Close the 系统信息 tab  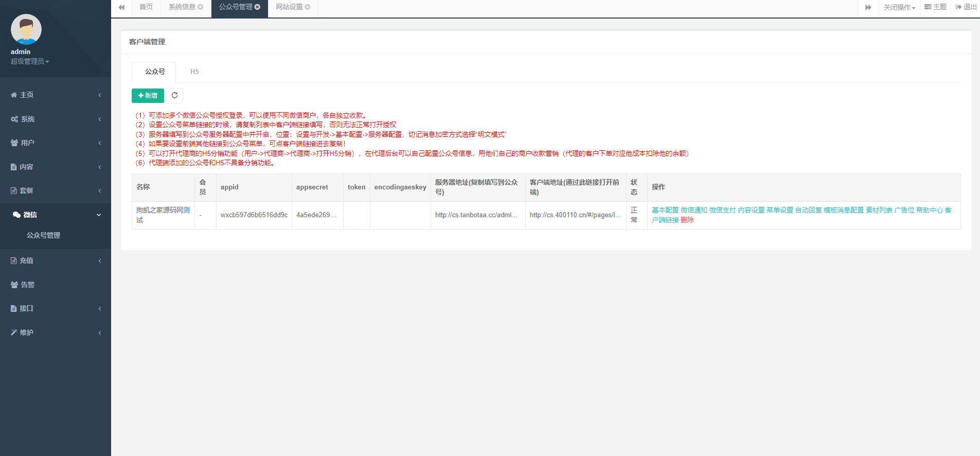[201, 7]
